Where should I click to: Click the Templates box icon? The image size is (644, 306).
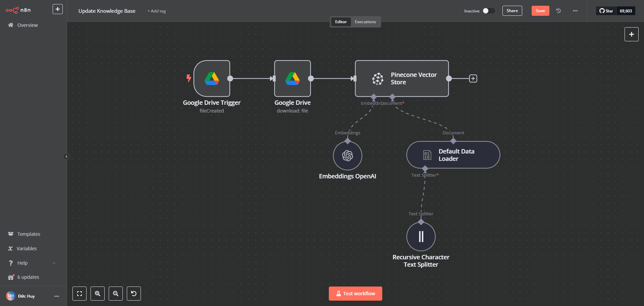tap(11, 234)
